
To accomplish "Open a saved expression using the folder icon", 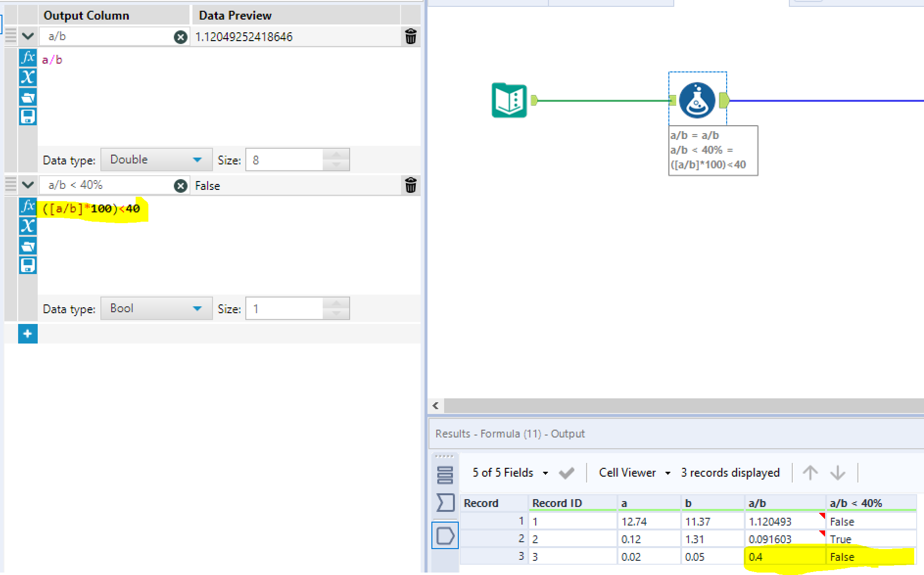I will click(28, 97).
